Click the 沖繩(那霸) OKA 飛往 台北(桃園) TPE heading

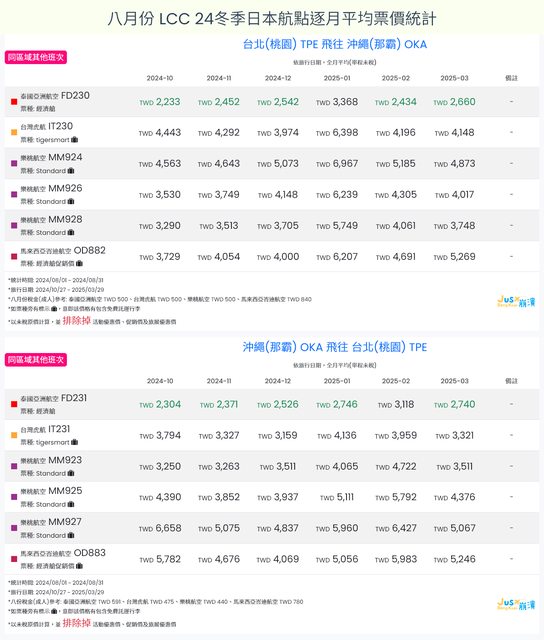pyautogui.click(x=335, y=347)
